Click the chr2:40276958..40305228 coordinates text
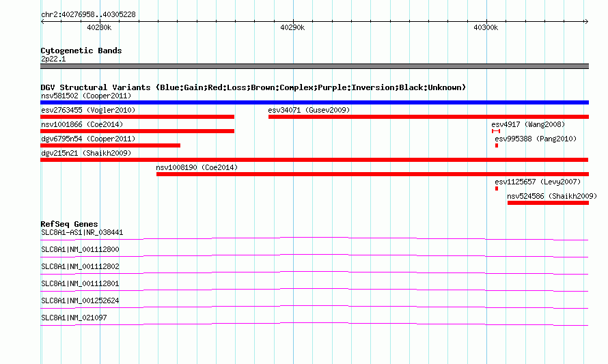 click(x=88, y=14)
